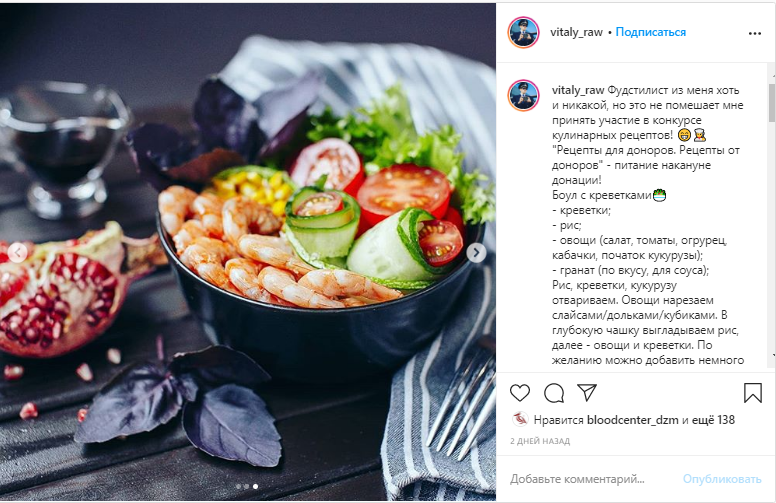Select the third carousel dot indicator
Image resolution: width=776 pixels, height=503 pixels.
pos(255,487)
